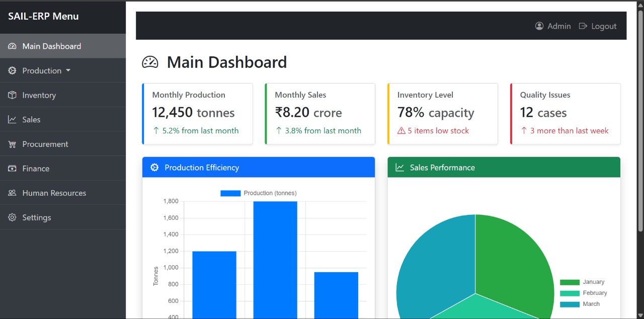
Task: Click the Human Resources people icon in sidebar
Action: (12, 193)
